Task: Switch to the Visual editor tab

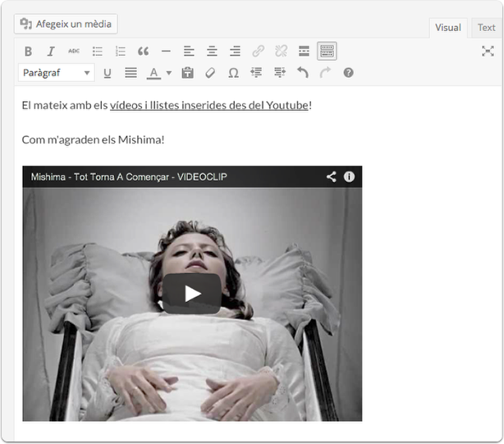Action: pos(448,28)
